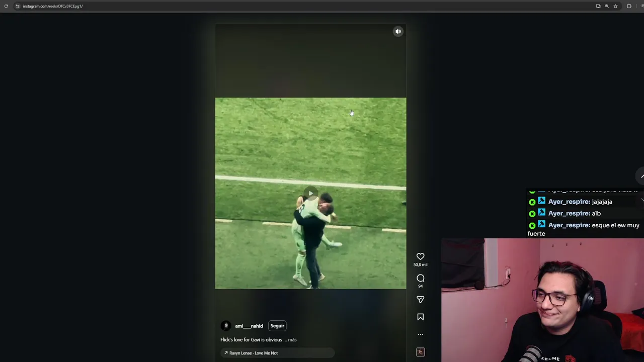
Task: Open comments with the speech bubble icon
Action: click(x=421, y=278)
